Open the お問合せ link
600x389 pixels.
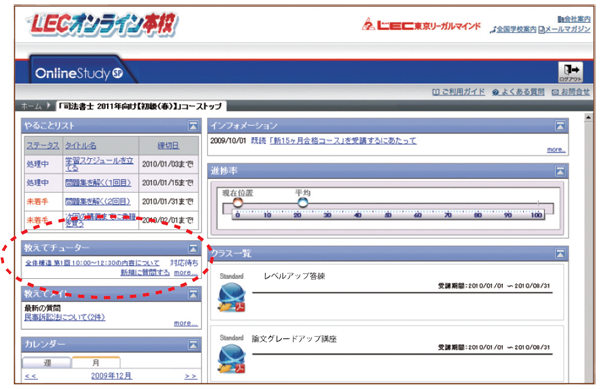click(571, 92)
